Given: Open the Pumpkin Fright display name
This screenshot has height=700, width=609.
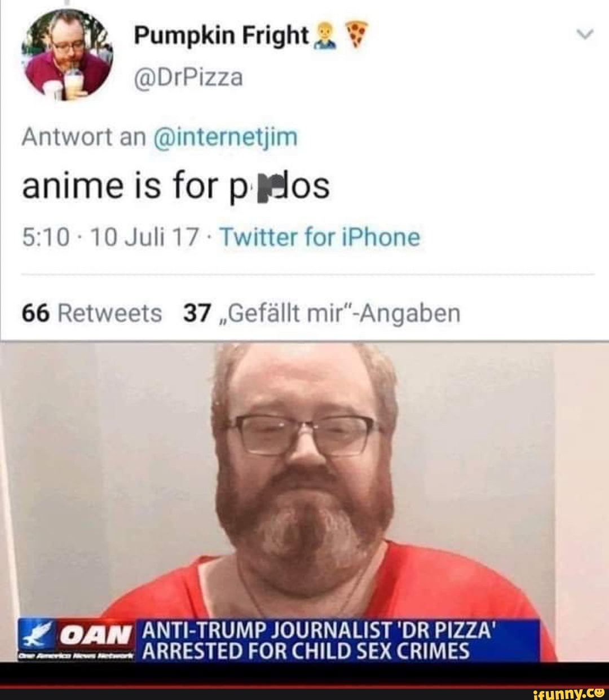Looking at the screenshot, I should coord(221,36).
